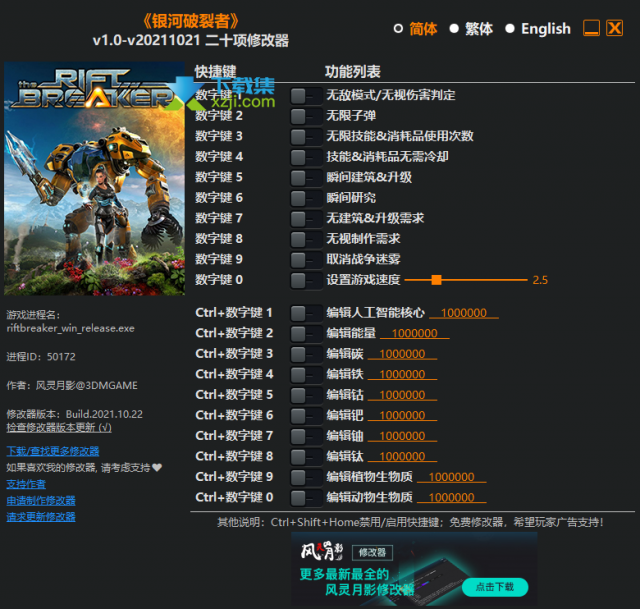This screenshot has height=609, width=640.
Task: Toggle 编辑钛 switch
Action: [x=306, y=457]
